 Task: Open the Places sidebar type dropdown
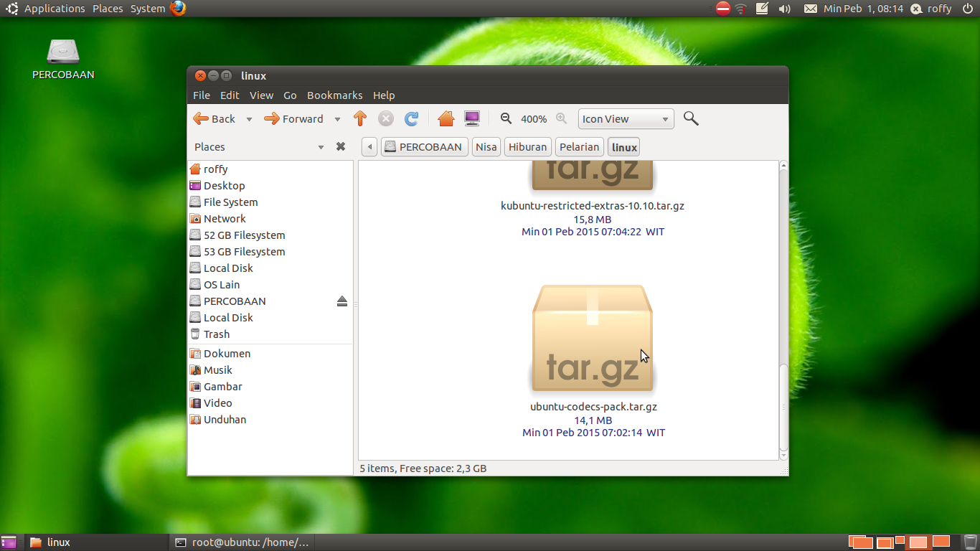click(x=321, y=147)
